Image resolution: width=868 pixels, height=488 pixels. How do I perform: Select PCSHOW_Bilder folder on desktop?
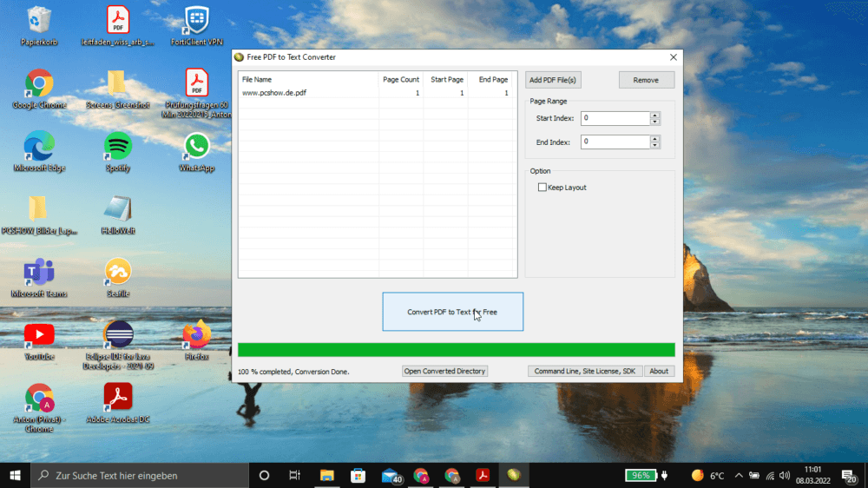tap(39, 215)
